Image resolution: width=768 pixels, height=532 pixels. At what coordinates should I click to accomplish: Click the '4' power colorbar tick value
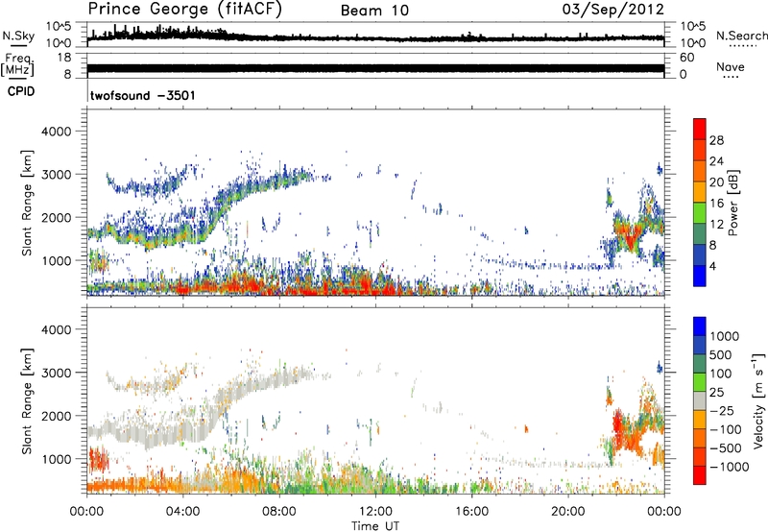(x=713, y=266)
